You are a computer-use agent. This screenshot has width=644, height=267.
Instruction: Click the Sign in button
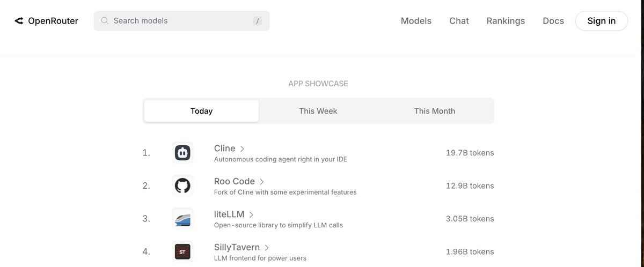[602, 21]
